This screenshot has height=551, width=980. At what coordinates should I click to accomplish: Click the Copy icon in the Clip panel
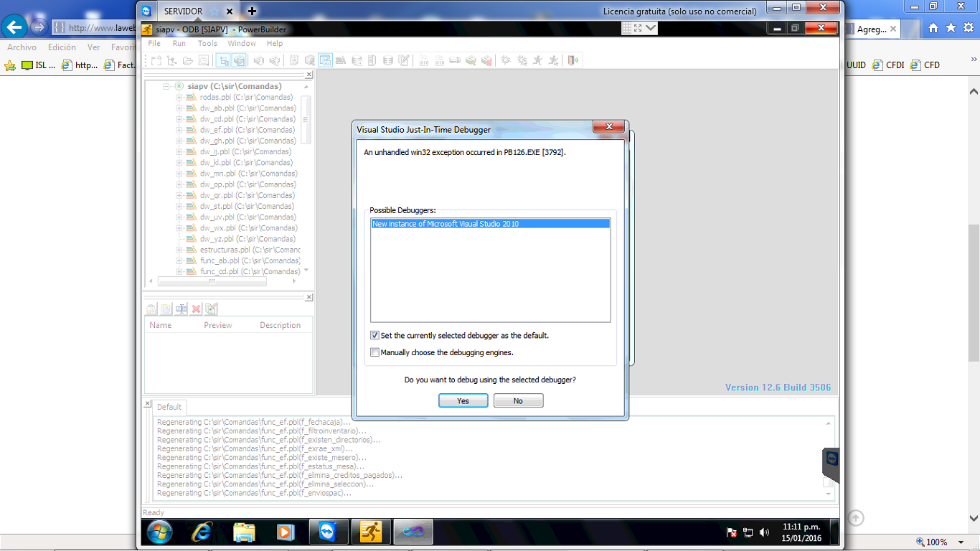click(166, 309)
